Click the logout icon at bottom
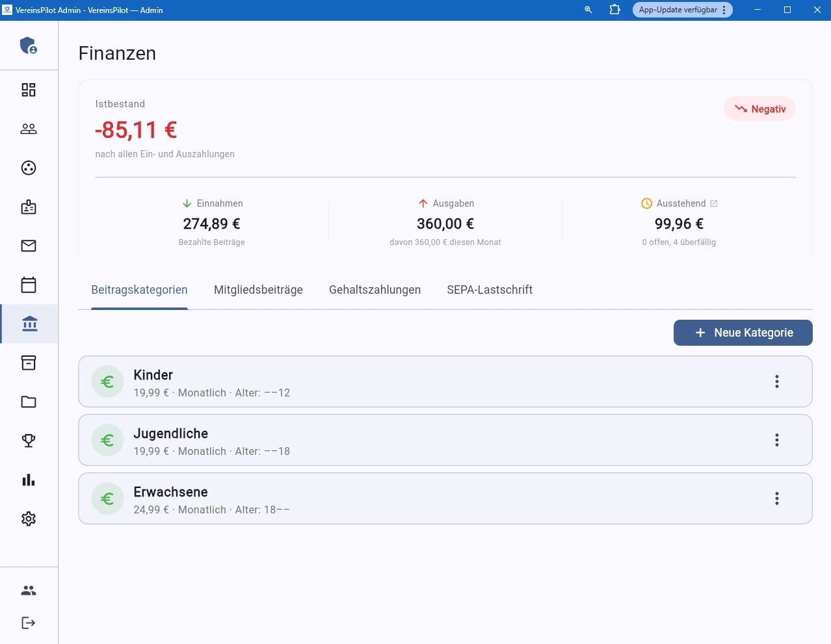 coord(28,623)
